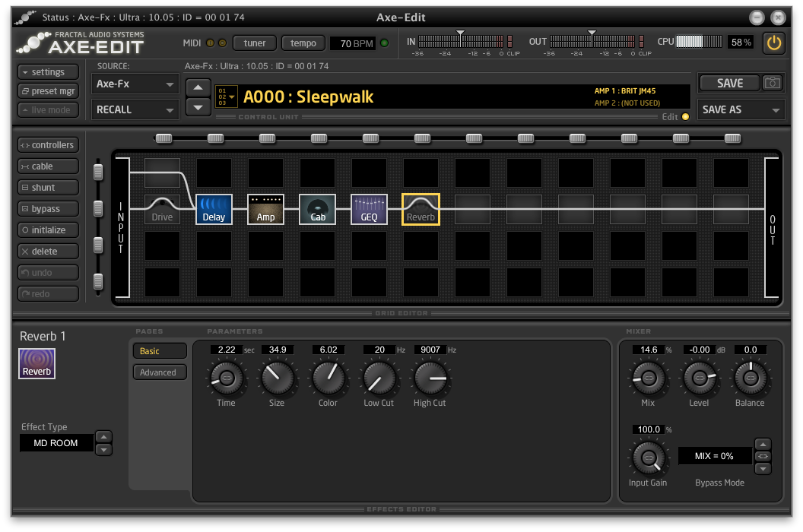Image resolution: width=803 pixels, height=532 pixels.
Task: Select the Amp block in the grid
Action: click(266, 209)
